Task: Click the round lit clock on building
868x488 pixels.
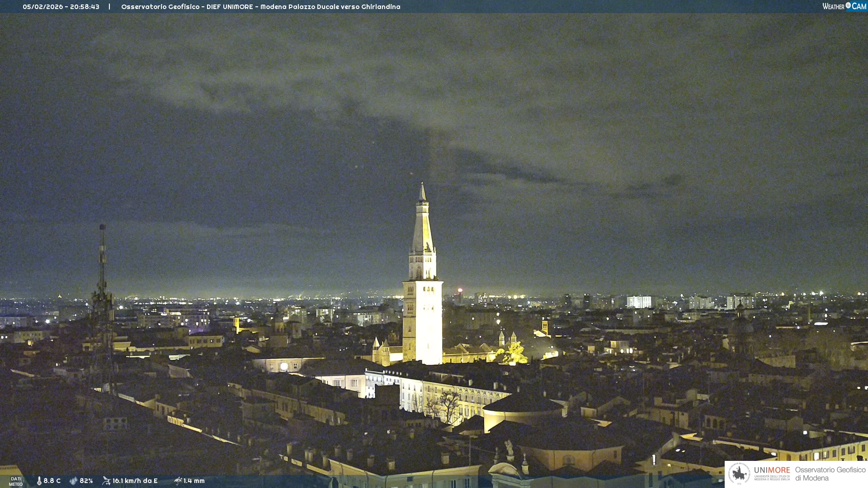Action: pos(284,366)
